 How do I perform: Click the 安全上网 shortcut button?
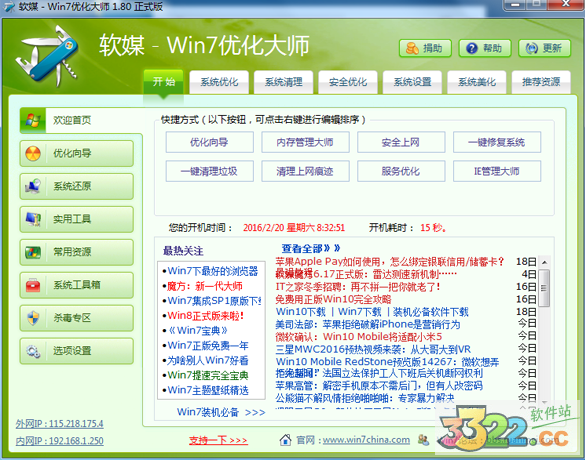pyautogui.click(x=401, y=142)
